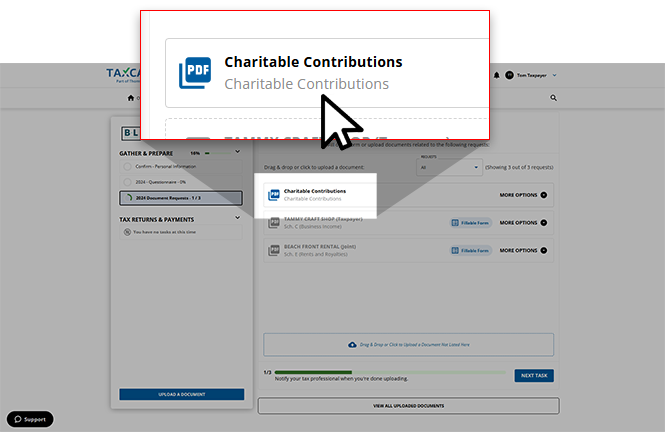Click the small Charitable Contributions PDF icon
This screenshot has height=432, width=665.
coord(274,195)
